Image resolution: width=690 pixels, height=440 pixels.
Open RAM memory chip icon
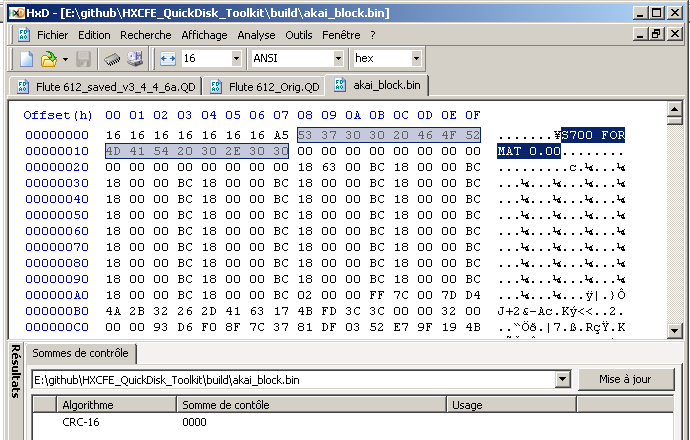click(x=112, y=59)
